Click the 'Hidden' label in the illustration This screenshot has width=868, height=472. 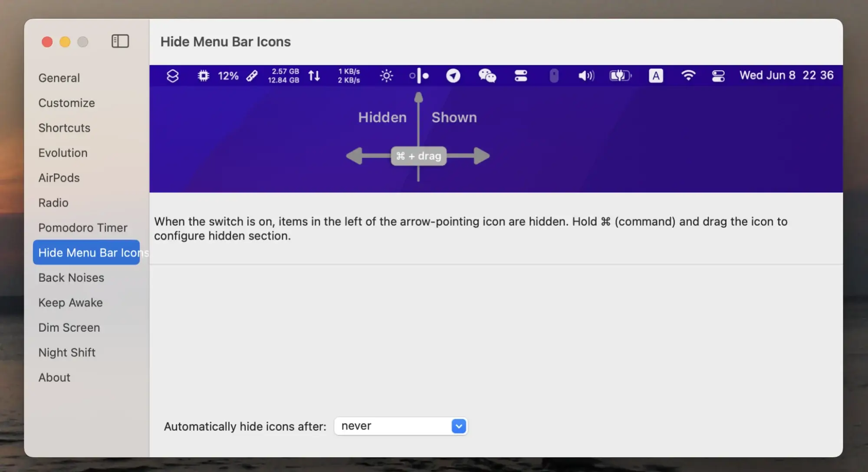coord(382,117)
